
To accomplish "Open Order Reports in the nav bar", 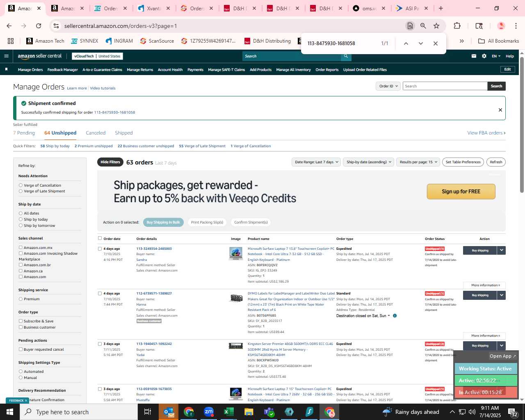I will coord(327,70).
